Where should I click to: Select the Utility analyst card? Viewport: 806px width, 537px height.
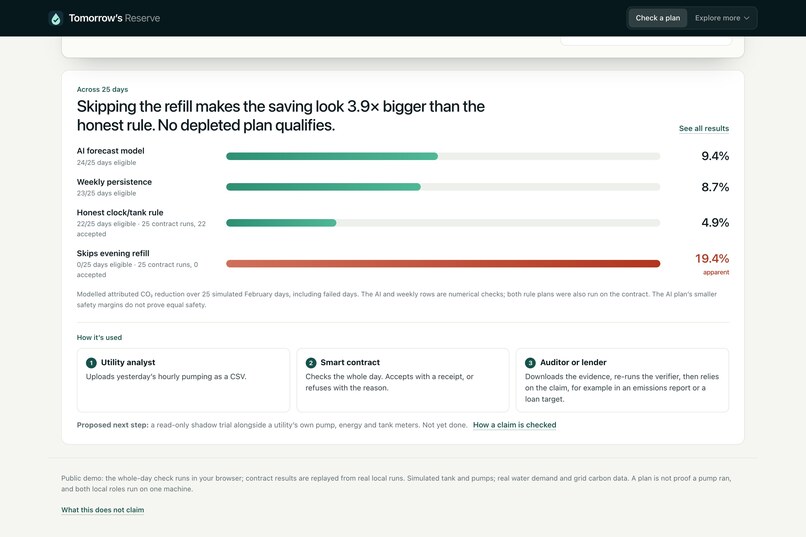coord(184,380)
